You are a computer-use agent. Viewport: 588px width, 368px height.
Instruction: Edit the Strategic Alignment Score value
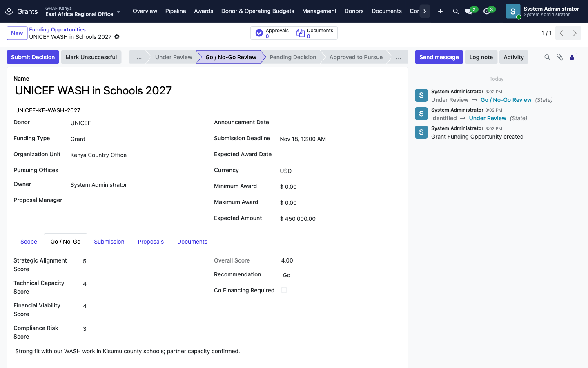[141, 261]
